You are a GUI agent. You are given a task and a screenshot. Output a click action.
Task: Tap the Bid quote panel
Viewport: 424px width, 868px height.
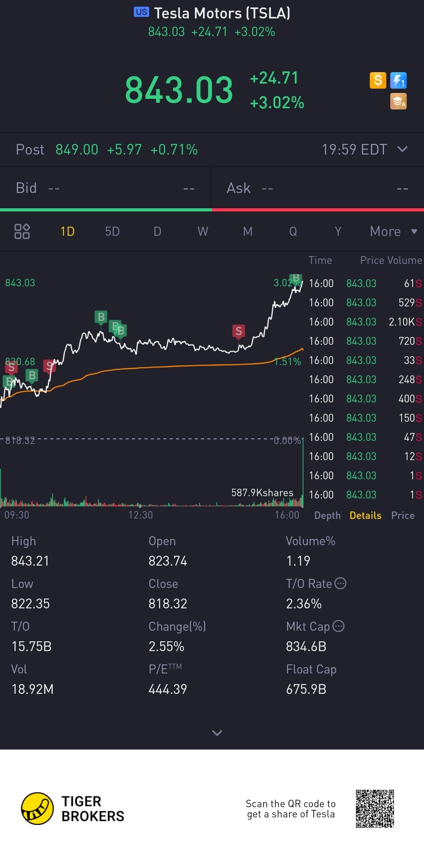[x=105, y=188]
